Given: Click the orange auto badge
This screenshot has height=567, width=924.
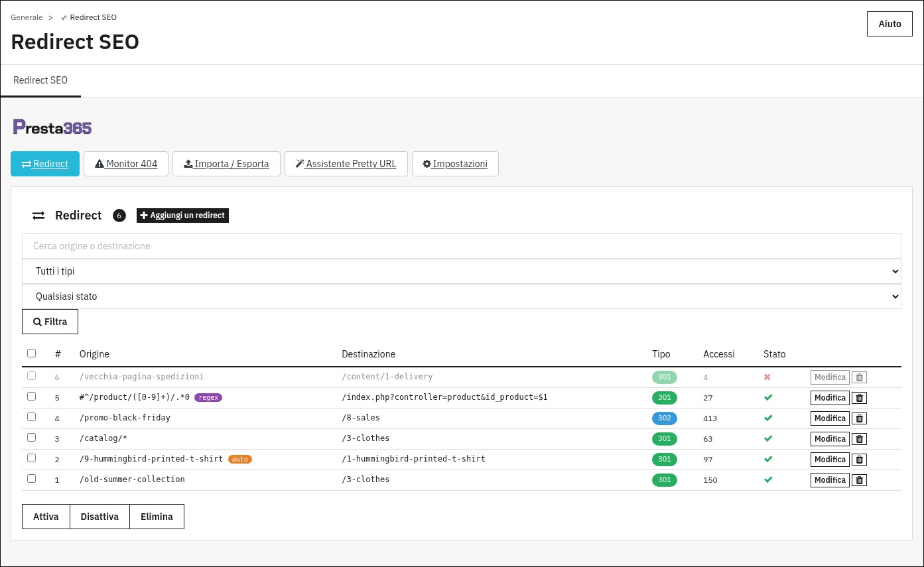Looking at the screenshot, I should (240, 459).
